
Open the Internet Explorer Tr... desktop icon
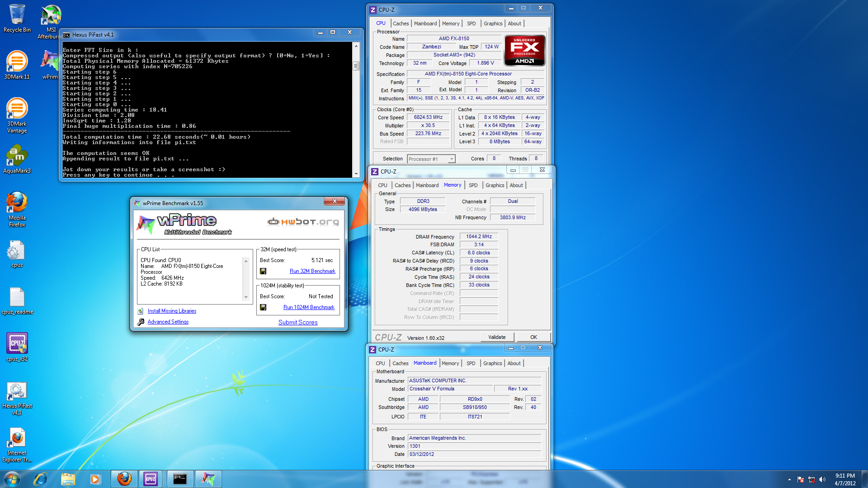click(x=17, y=445)
